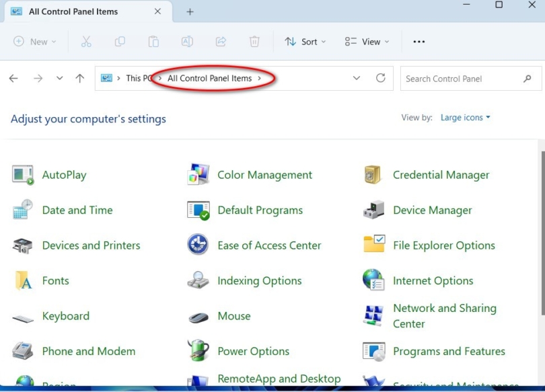The height and width of the screenshot is (392, 545).
Task: Launch Credential Manager
Action: pos(441,174)
